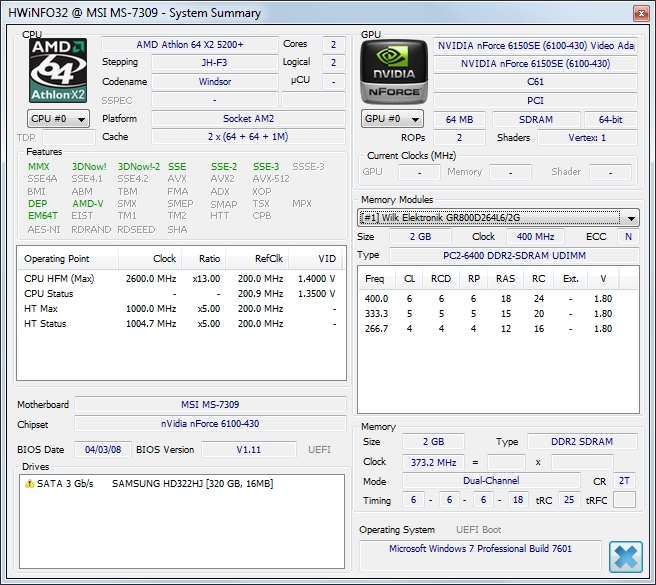Click the CL column header
The height and width of the screenshot is (585, 656).
409,279
